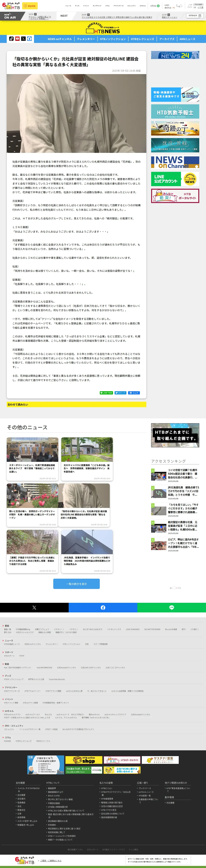Open ranking item 「カモを見てほしい」
Viewport: 206px width, 868px height.
(x=175, y=511)
